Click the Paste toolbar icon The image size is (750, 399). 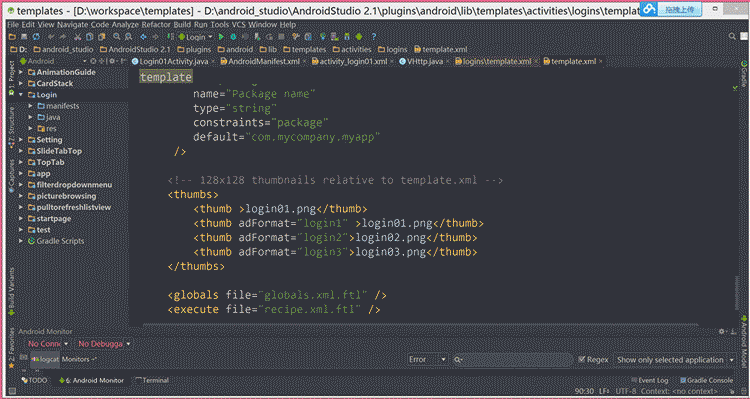coord(101,36)
